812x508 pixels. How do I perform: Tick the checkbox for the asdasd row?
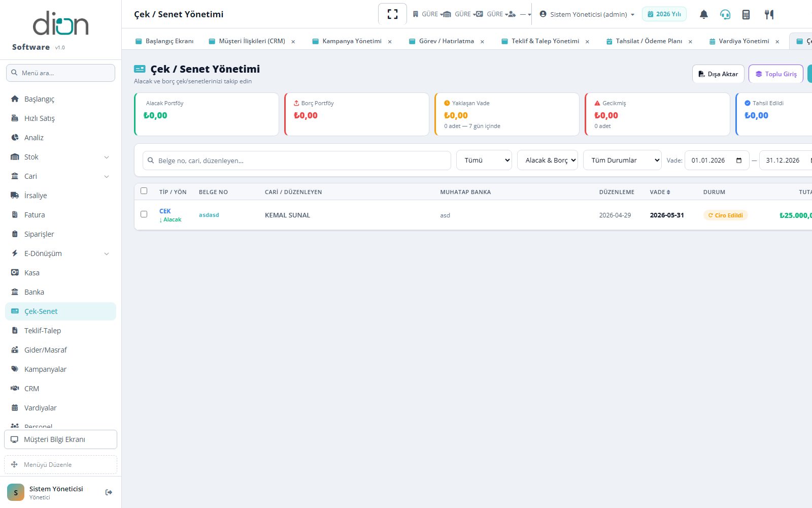pos(144,214)
